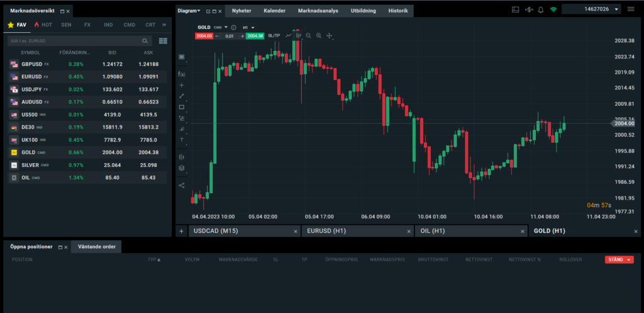Viewport: 644px width, 313px height.
Task: Select the rectangle shape tool
Action: [x=182, y=107]
